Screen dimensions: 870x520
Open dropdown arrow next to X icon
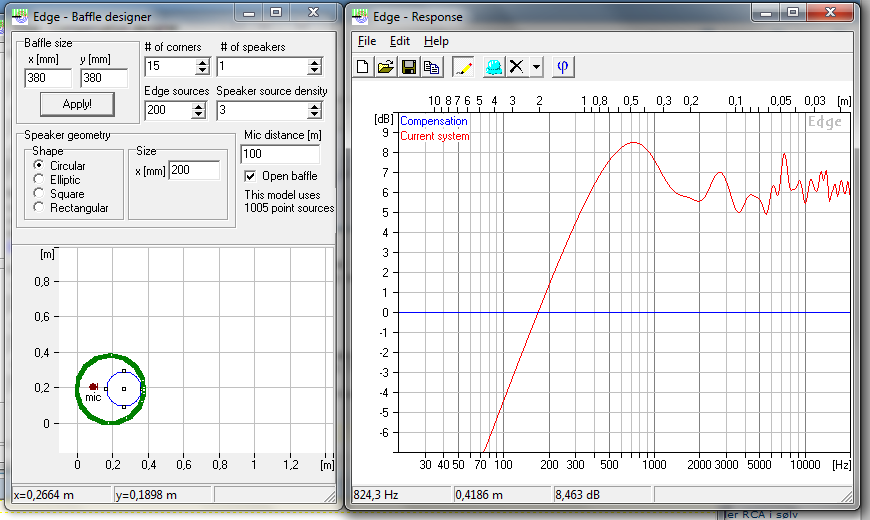[x=536, y=67]
